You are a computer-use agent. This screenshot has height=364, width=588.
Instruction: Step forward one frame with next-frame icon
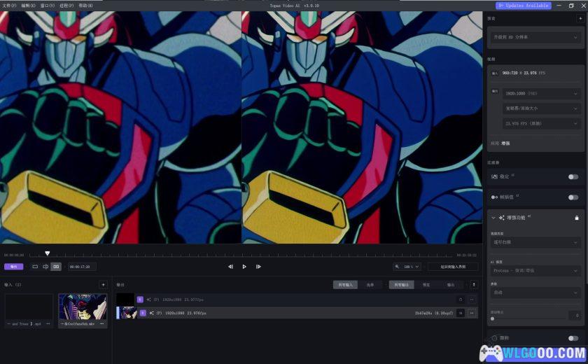258,267
